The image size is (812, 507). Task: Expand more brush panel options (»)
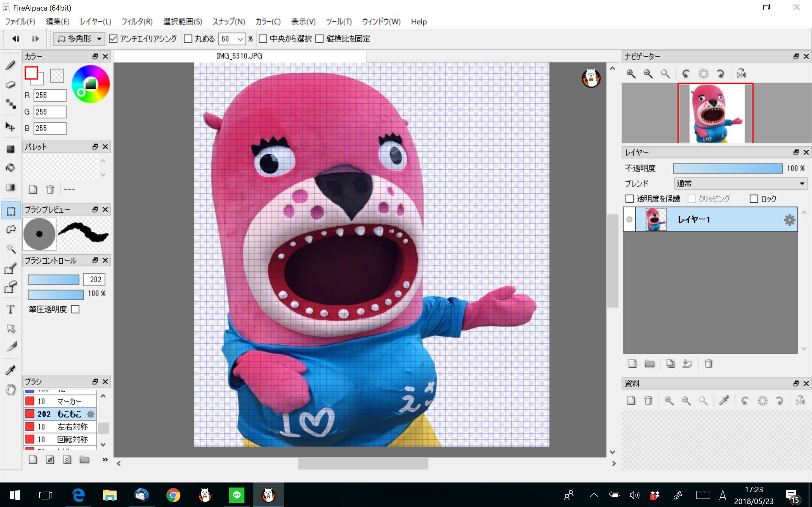pyautogui.click(x=105, y=460)
